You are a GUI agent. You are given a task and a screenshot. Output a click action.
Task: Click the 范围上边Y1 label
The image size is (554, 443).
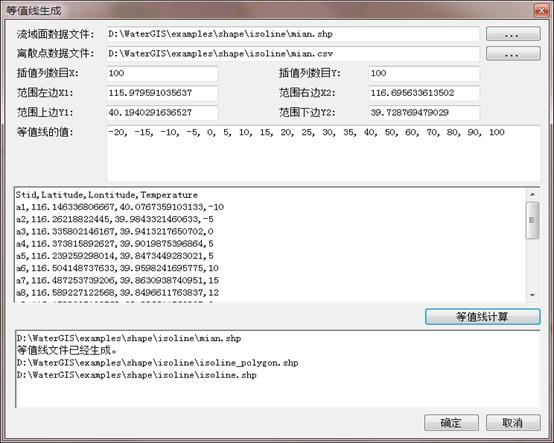coord(45,113)
